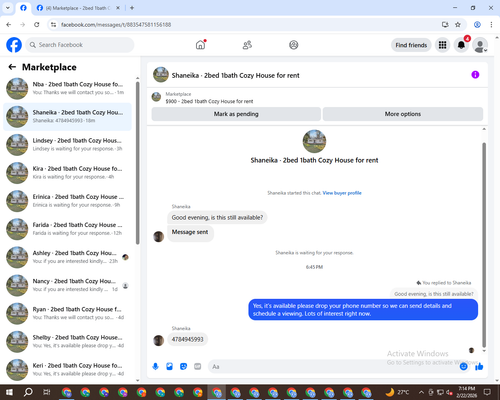Click the More options button
Screen dimensions: 500x400
tap(403, 114)
